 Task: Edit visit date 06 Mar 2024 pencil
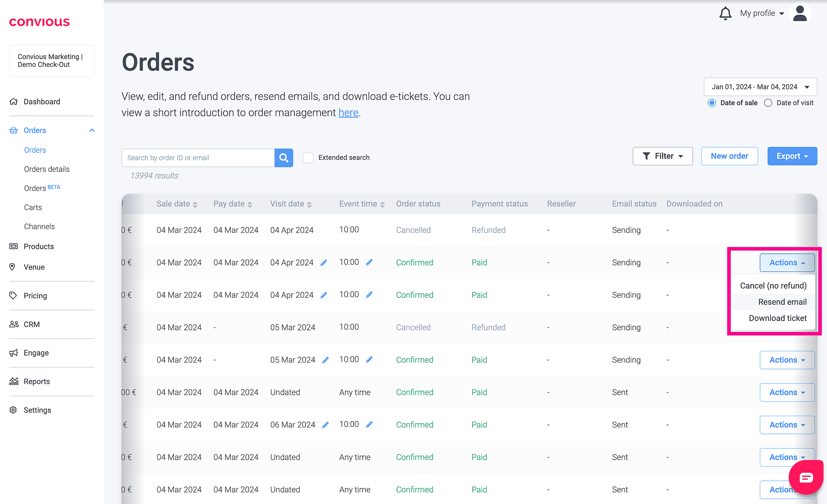point(325,425)
